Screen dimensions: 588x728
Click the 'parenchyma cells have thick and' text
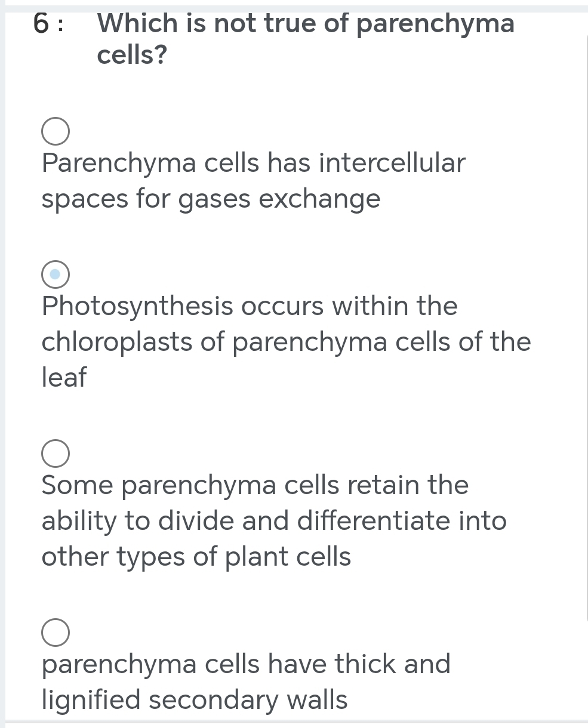(246, 664)
